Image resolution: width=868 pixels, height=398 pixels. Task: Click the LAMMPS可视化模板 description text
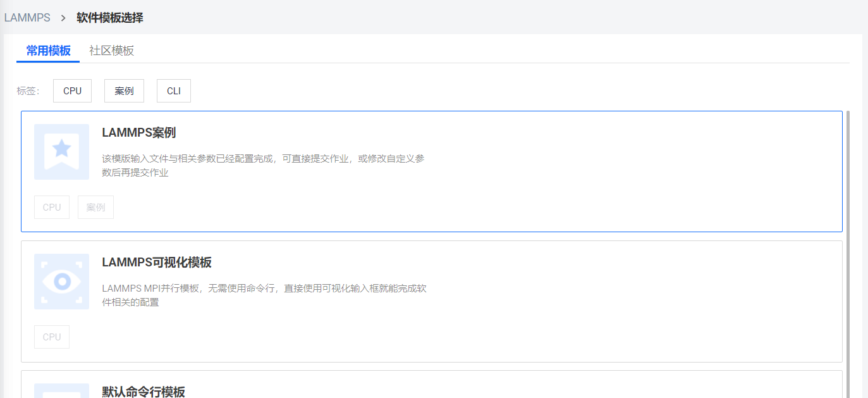(x=264, y=295)
